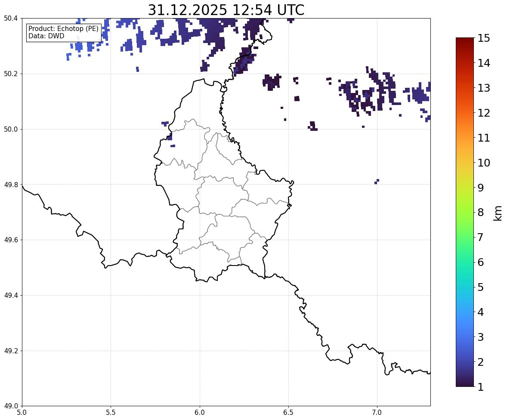This screenshot has width=507, height=420.
Task: Click colorbar tick label 4
Action: [481, 312]
